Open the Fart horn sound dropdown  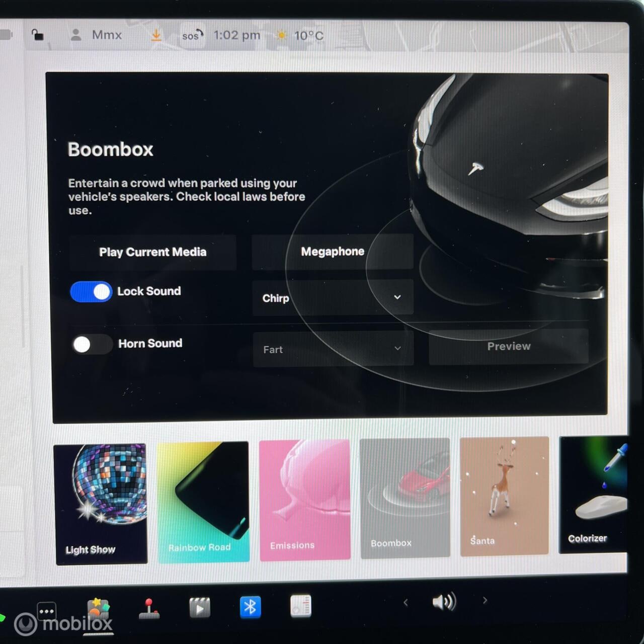click(x=333, y=349)
